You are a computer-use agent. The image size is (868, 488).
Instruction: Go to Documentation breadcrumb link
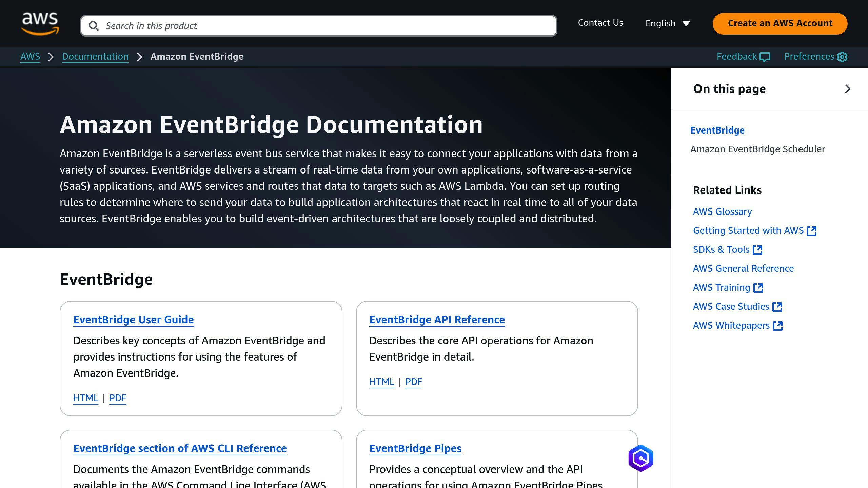pyautogui.click(x=95, y=57)
